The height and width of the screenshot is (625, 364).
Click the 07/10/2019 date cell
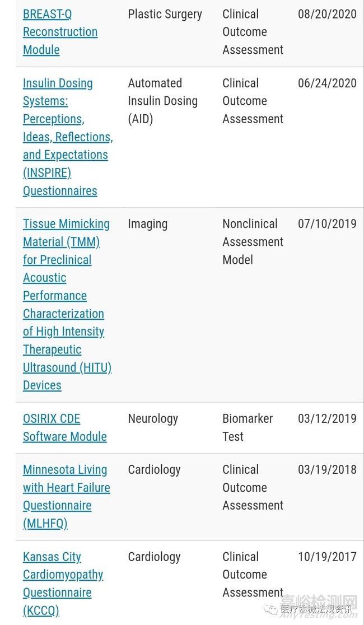(x=327, y=224)
